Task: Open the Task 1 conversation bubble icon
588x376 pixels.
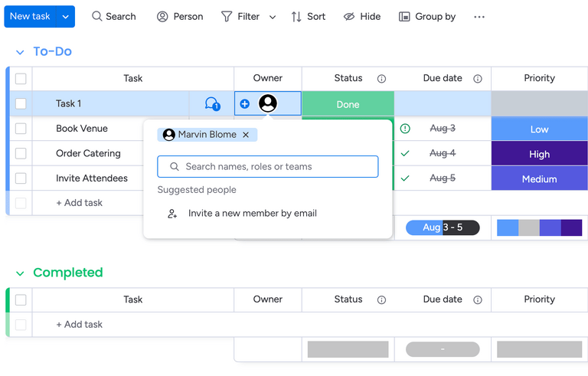Action: point(212,103)
